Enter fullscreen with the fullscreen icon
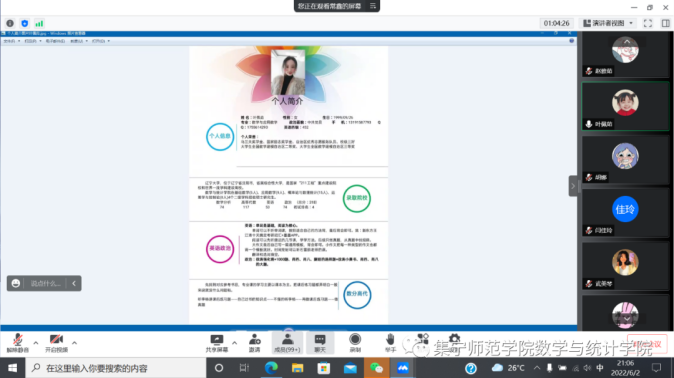This screenshot has width=674, height=378. tap(648, 23)
